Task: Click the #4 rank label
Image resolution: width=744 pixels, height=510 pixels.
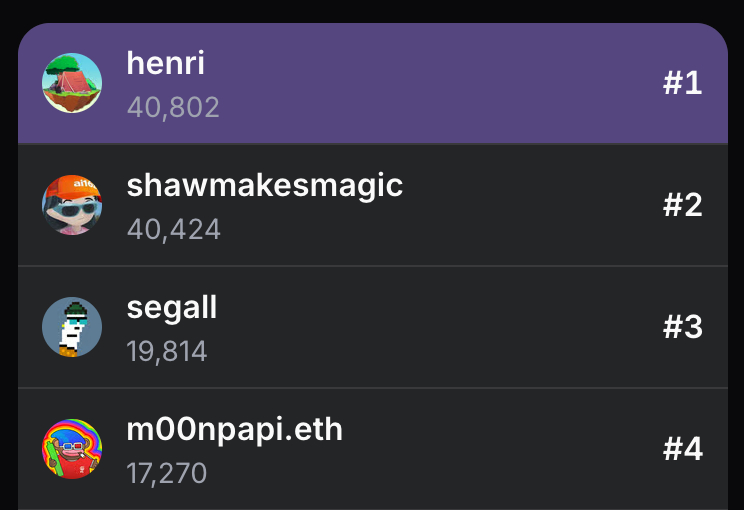Action: tap(682, 449)
